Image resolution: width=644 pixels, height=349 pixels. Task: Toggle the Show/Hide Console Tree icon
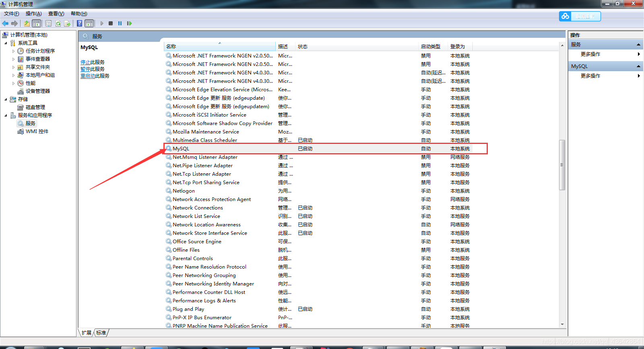(37, 23)
